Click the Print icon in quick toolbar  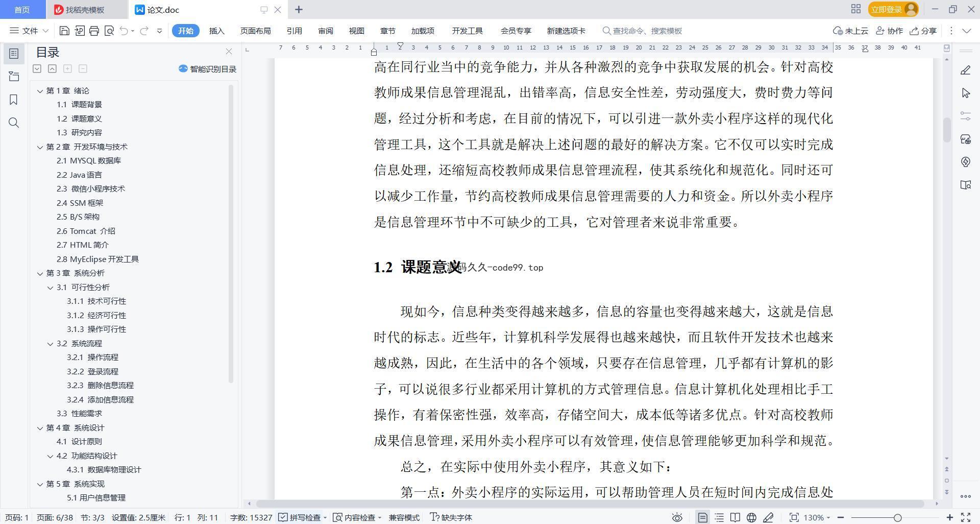94,31
